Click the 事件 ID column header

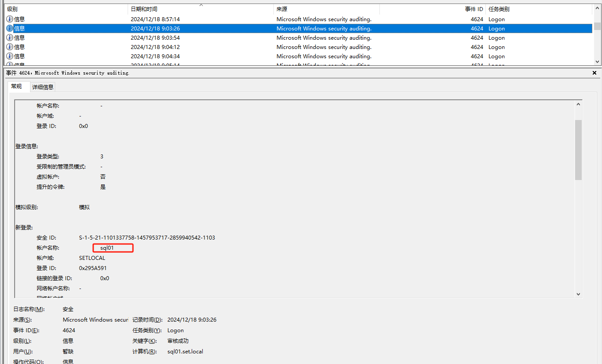pyautogui.click(x=433, y=9)
